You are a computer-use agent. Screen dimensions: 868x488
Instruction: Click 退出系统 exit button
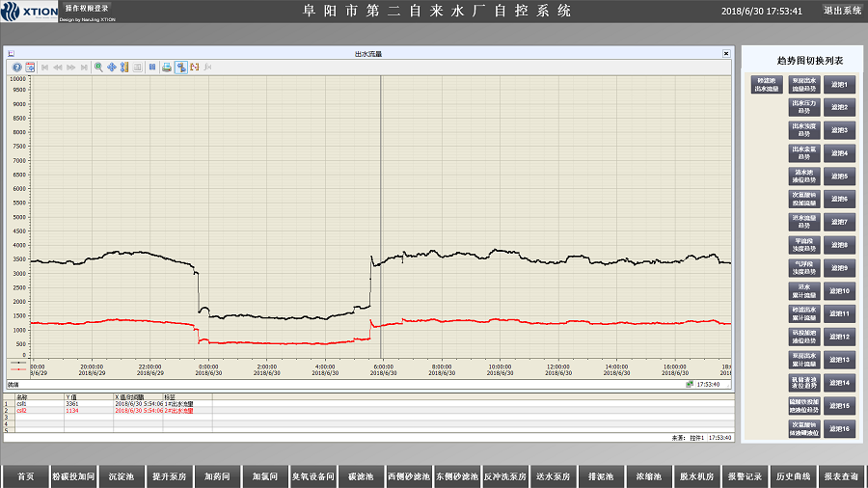843,11
